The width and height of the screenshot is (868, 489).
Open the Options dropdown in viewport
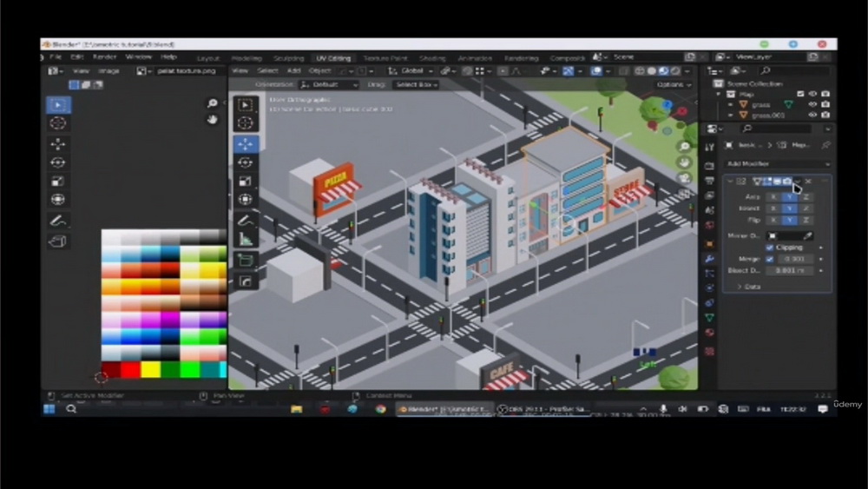tap(674, 85)
